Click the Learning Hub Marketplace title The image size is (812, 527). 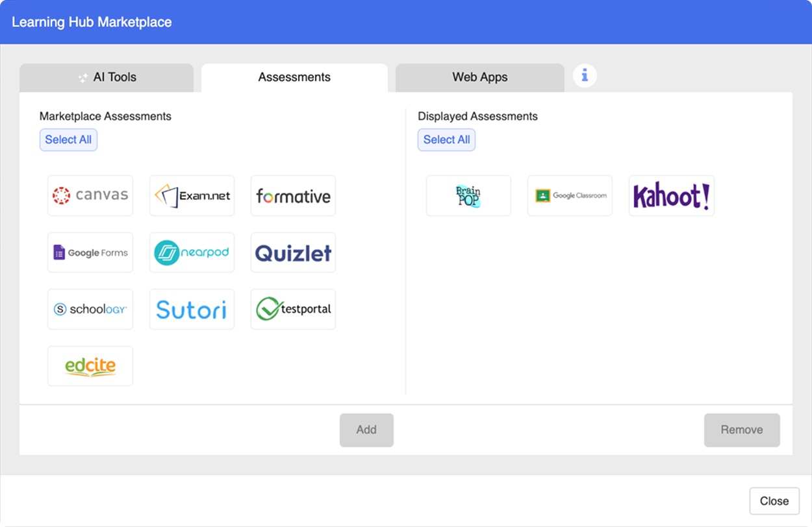click(92, 22)
